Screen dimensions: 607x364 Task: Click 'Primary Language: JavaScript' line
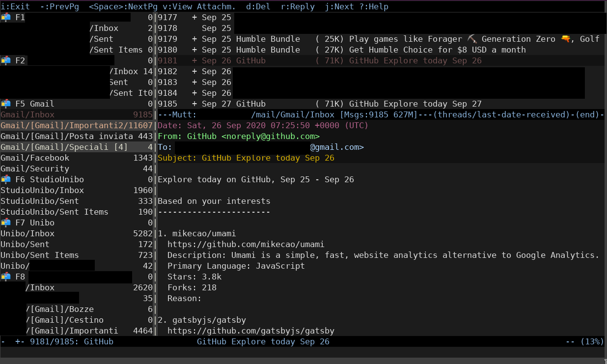click(x=236, y=266)
